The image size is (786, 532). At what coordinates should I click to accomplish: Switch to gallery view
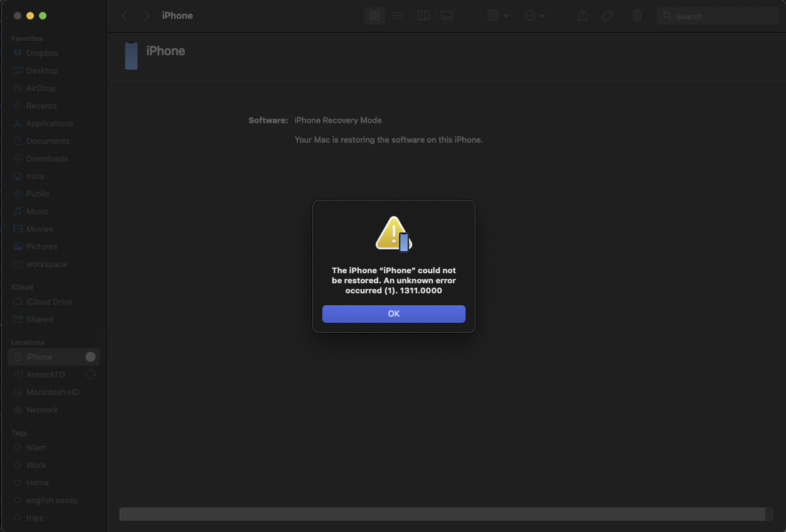[x=447, y=16]
